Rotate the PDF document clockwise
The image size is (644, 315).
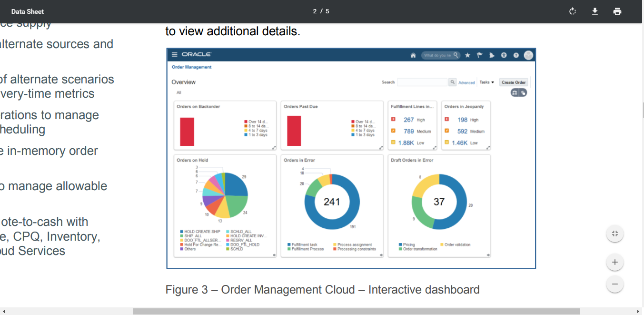tap(573, 11)
